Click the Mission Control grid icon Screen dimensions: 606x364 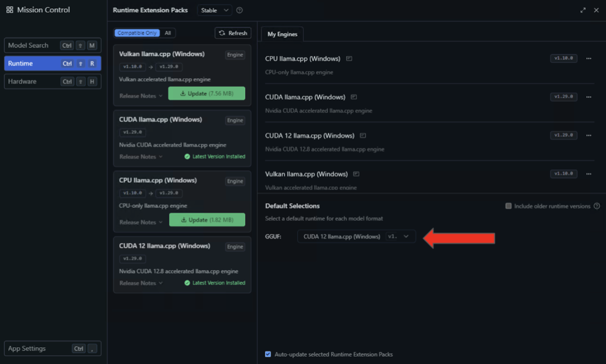click(x=10, y=10)
